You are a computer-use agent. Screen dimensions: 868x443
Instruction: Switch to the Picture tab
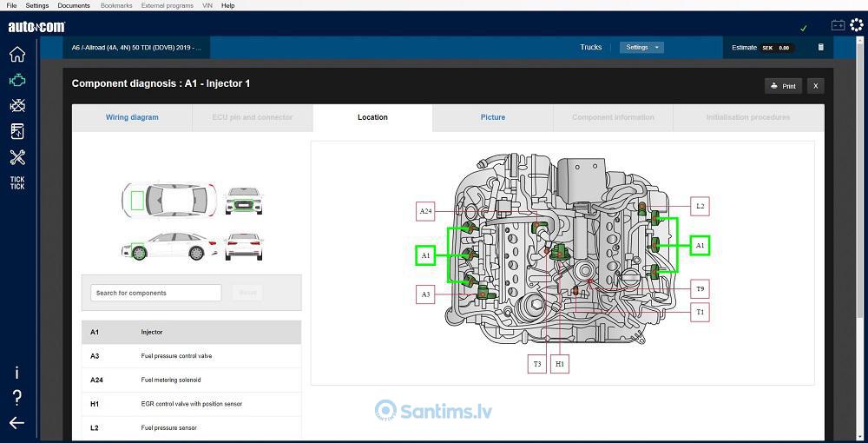[493, 117]
